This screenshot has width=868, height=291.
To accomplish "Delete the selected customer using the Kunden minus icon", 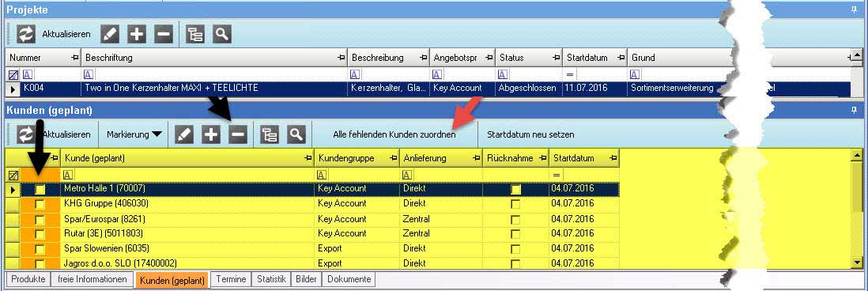I will [237, 134].
